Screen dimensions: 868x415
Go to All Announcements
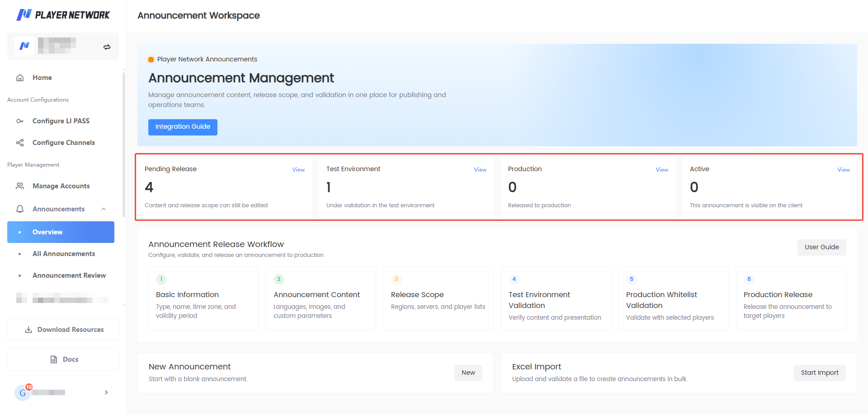pos(61,254)
